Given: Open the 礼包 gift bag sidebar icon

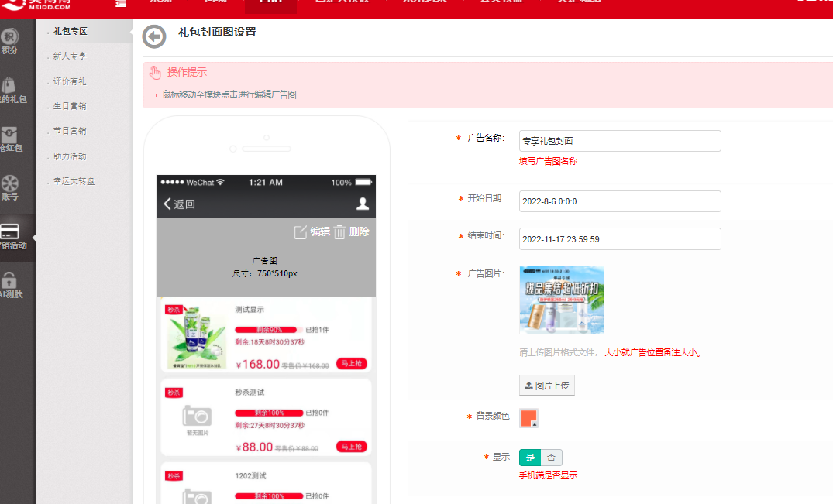Looking at the screenshot, I should click(9, 85).
